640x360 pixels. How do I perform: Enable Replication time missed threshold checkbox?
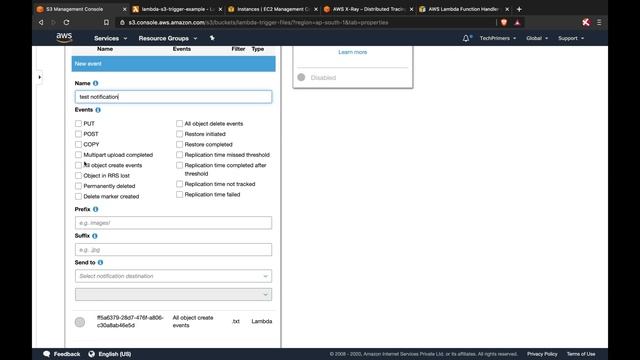pos(179,155)
